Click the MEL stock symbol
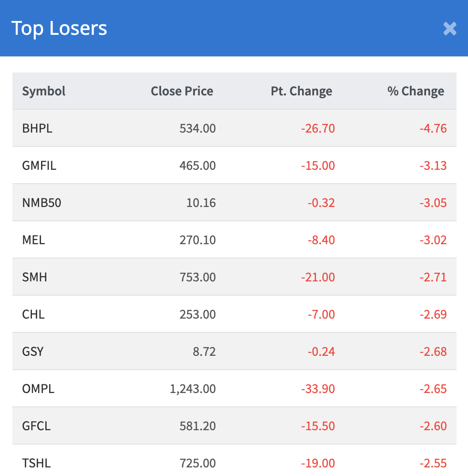Viewport: 468px width, 476px height. click(33, 240)
